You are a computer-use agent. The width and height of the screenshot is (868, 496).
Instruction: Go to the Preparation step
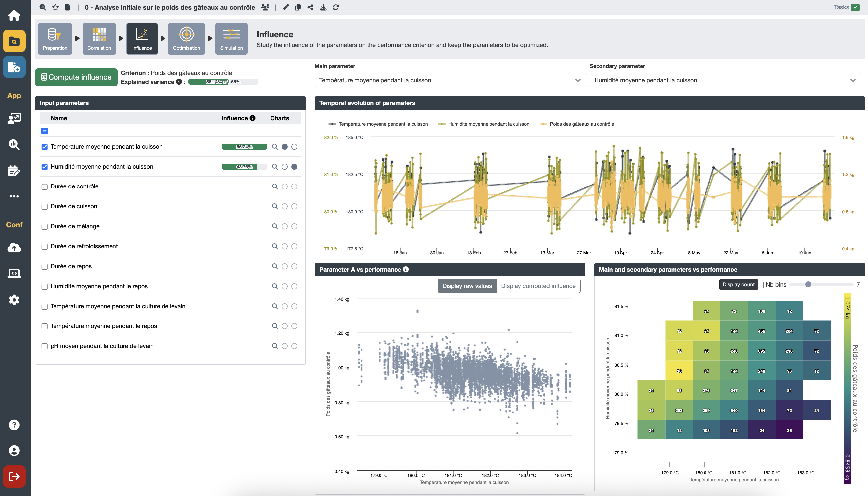coord(55,39)
